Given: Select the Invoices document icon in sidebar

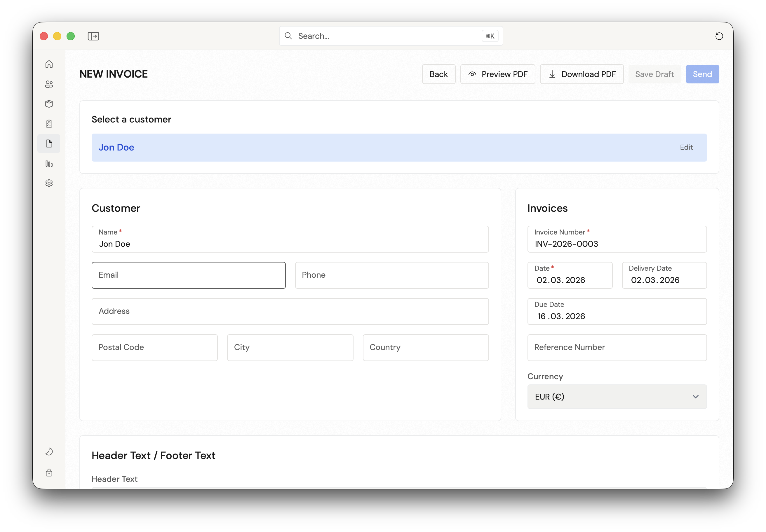Looking at the screenshot, I should coord(49,143).
